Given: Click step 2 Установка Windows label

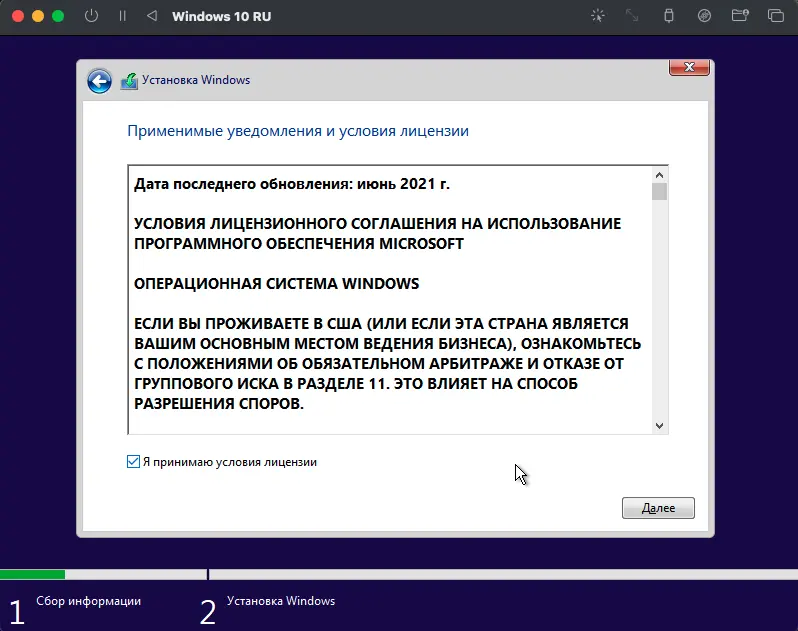Looking at the screenshot, I should pyautogui.click(x=281, y=601).
